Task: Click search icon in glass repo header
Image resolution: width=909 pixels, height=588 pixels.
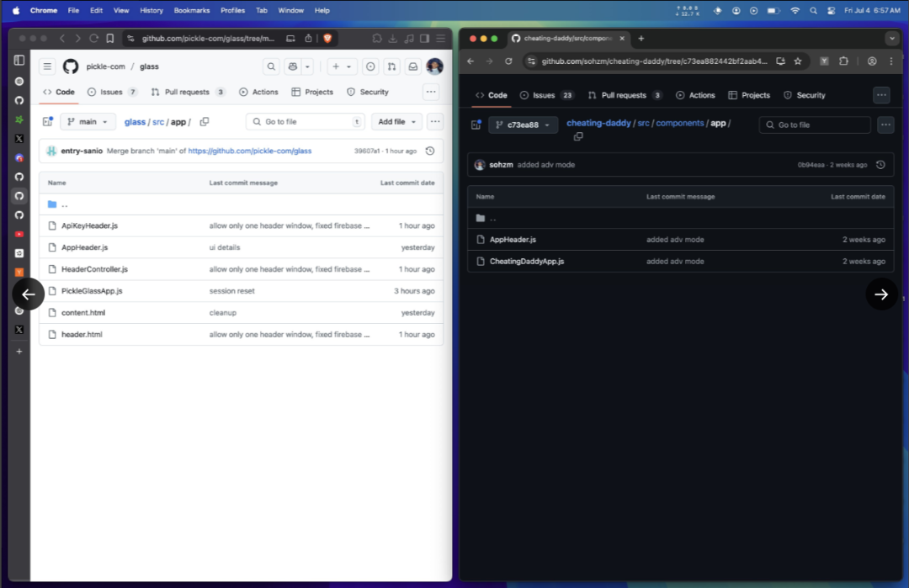Action: pyautogui.click(x=271, y=66)
